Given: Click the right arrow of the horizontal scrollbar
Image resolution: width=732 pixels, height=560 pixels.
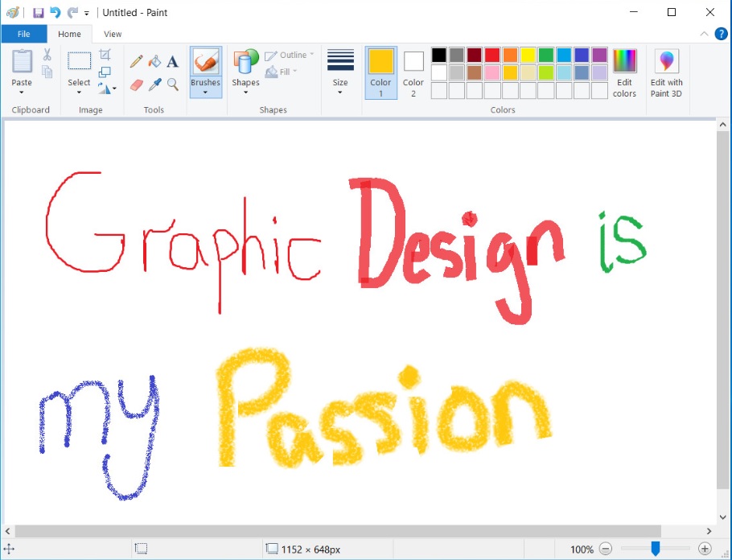Looking at the screenshot, I should click(710, 531).
